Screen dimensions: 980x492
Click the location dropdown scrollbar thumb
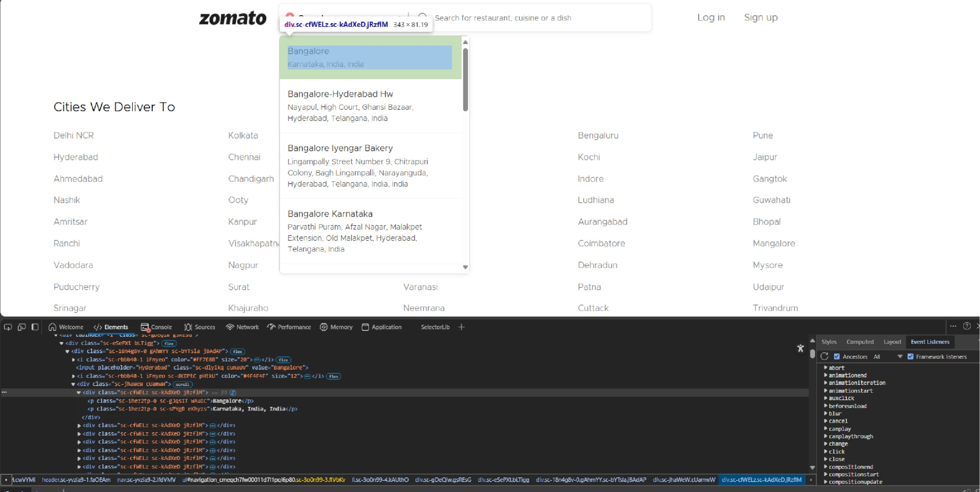pos(465,80)
